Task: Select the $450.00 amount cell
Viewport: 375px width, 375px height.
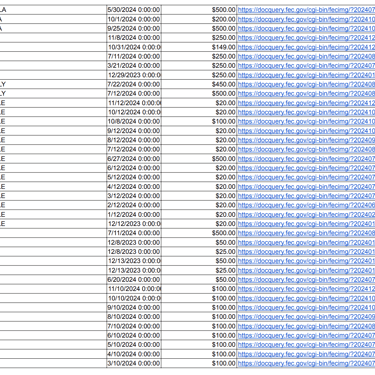Action: click(199, 84)
